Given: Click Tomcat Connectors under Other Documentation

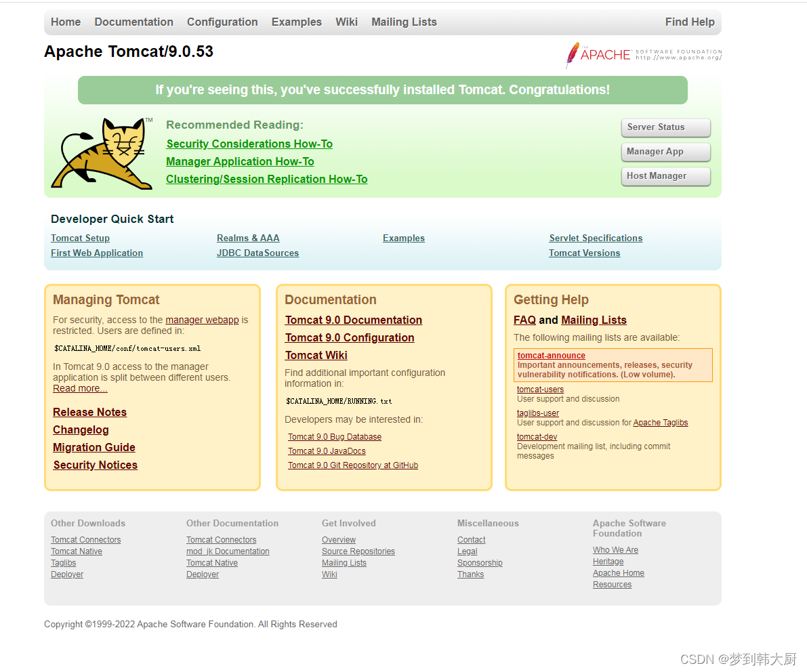Looking at the screenshot, I should (222, 540).
